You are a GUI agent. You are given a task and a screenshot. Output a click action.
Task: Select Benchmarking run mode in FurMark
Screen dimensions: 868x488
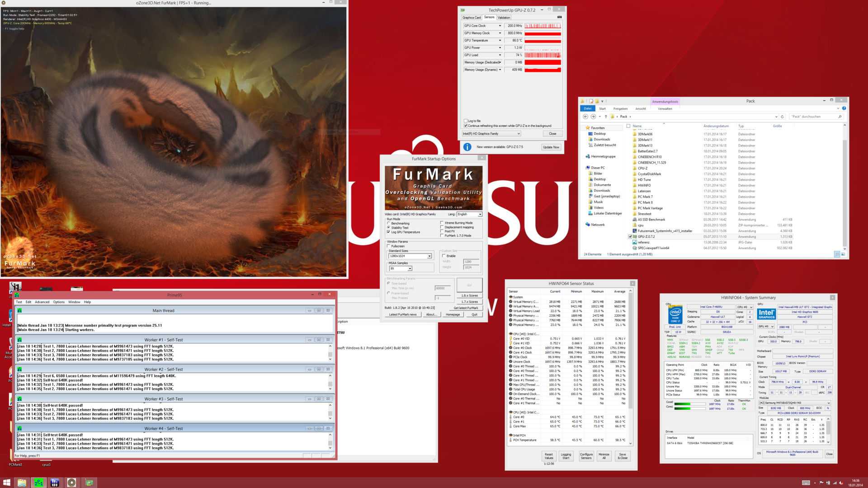tap(388, 223)
